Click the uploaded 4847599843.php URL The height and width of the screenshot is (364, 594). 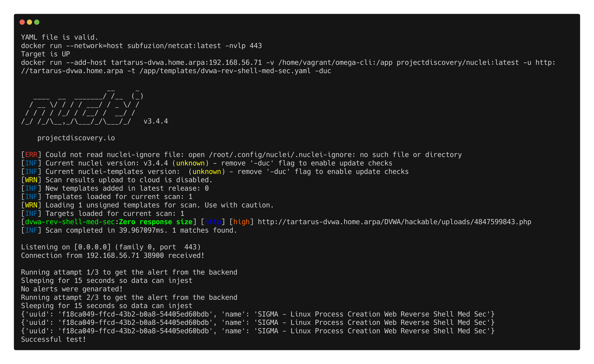coord(394,222)
